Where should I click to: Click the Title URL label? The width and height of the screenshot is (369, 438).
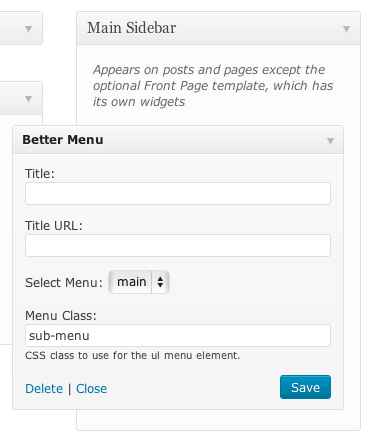(x=54, y=226)
